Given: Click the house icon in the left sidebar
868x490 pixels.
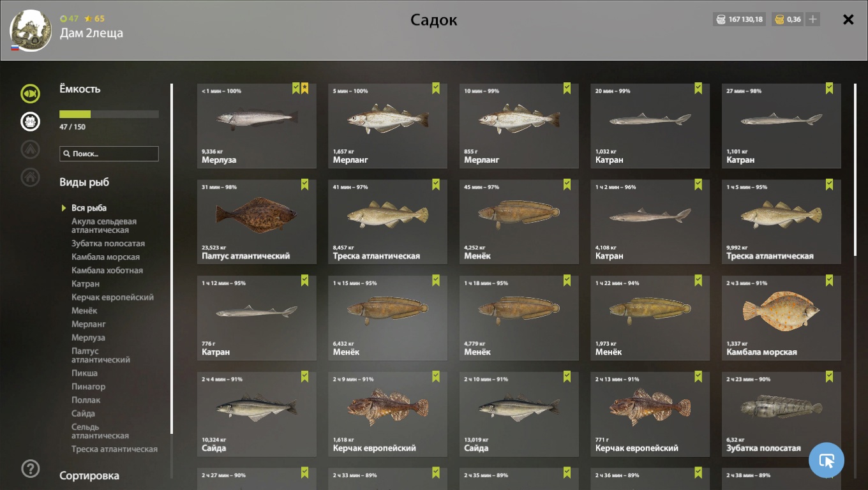Looking at the screenshot, I should tap(30, 177).
